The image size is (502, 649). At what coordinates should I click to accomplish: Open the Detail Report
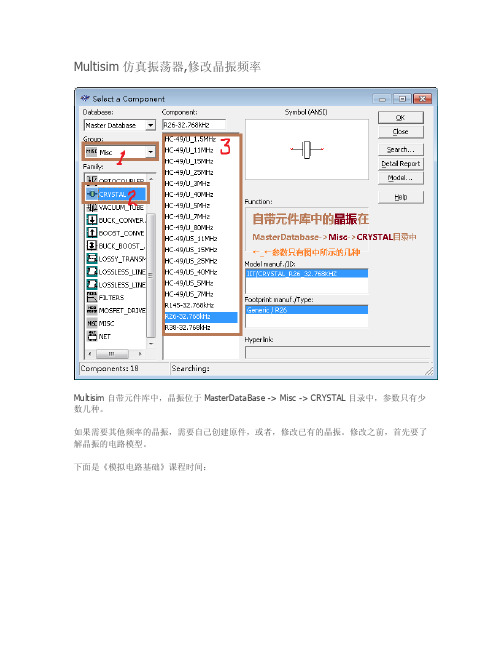pos(401,163)
